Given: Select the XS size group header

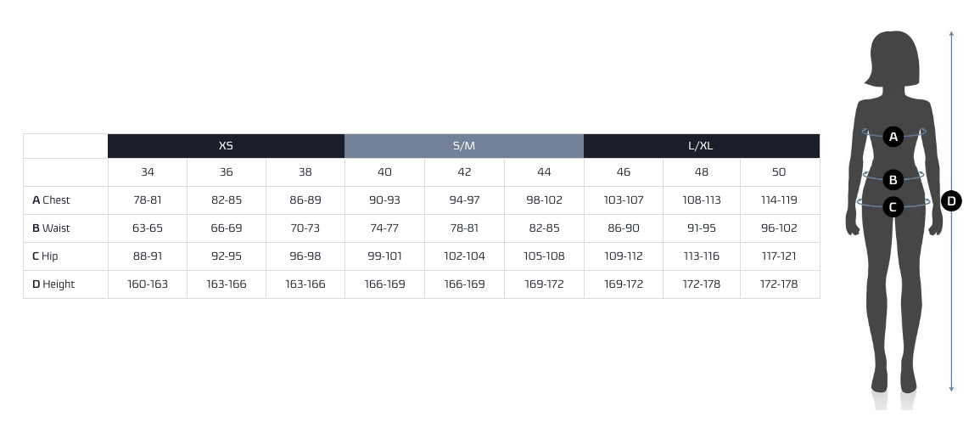Looking at the screenshot, I should [226, 146].
